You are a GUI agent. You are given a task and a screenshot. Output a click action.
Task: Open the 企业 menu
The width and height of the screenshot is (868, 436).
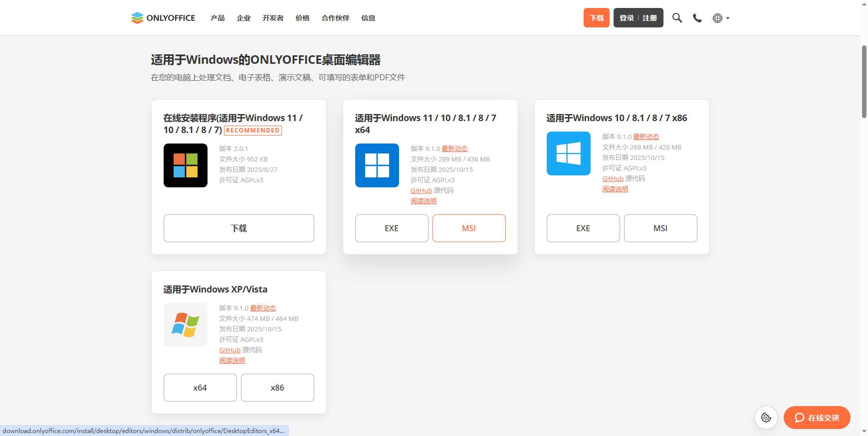click(x=243, y=18)
